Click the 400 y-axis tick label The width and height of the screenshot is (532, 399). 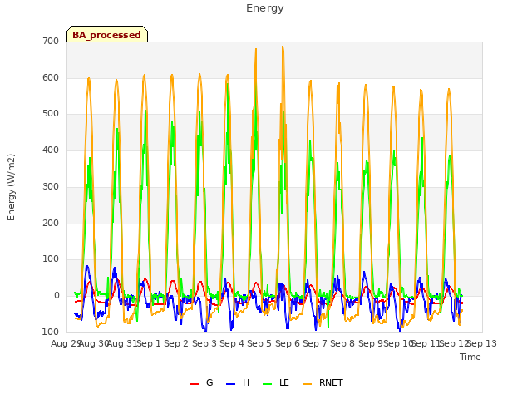[x=51, y=150]
